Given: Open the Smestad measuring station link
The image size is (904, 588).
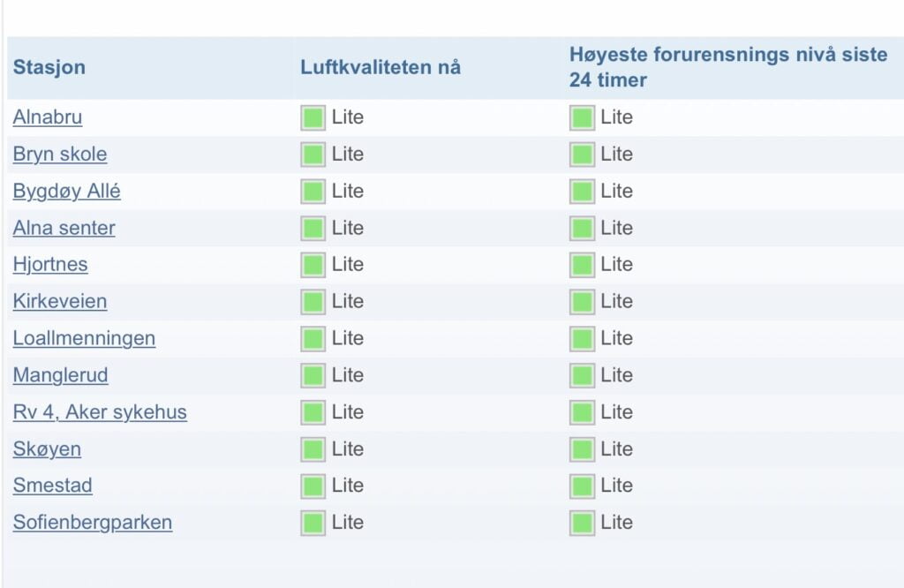Looking at the screenshot, I should coord(52,485).
